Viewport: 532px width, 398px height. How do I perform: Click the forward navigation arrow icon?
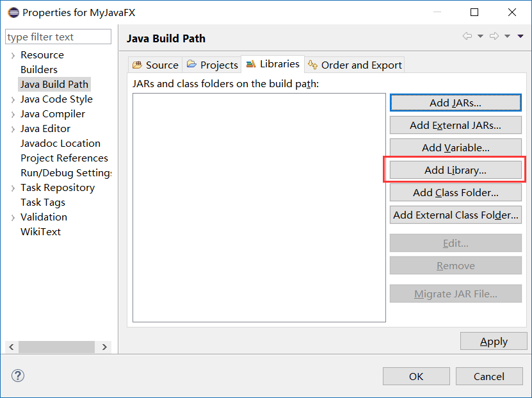[x=494, y=37]
